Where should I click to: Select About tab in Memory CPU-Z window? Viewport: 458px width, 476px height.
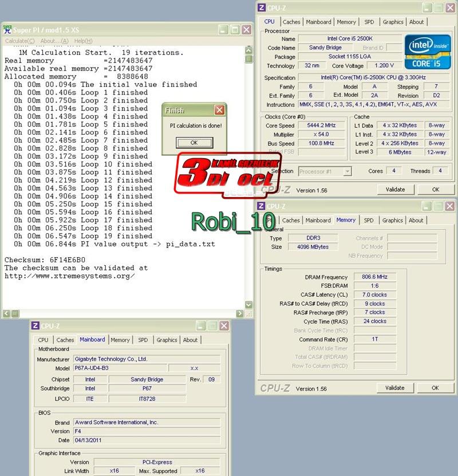(x=416, y=220)
